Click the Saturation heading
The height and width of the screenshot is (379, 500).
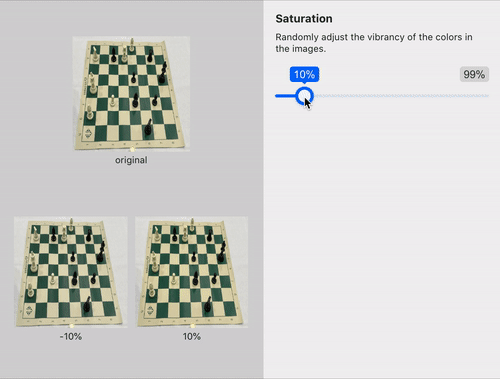pyautogui.click(x=304, y=19)
